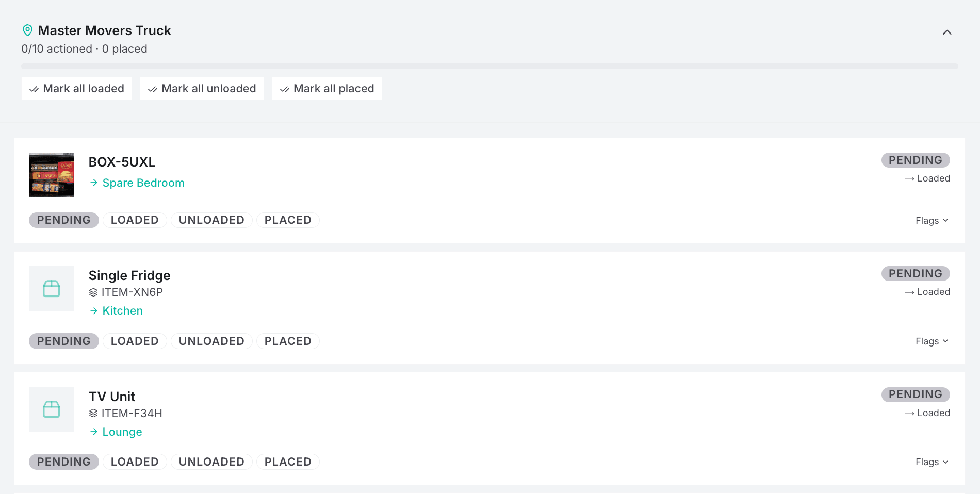Click Mark all unloaded

202,89
